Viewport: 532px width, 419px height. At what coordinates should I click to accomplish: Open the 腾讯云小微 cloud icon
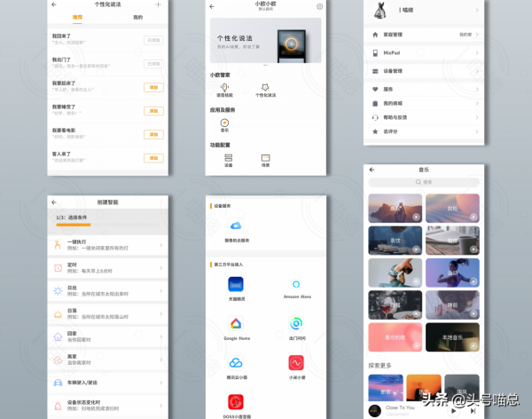236,362
